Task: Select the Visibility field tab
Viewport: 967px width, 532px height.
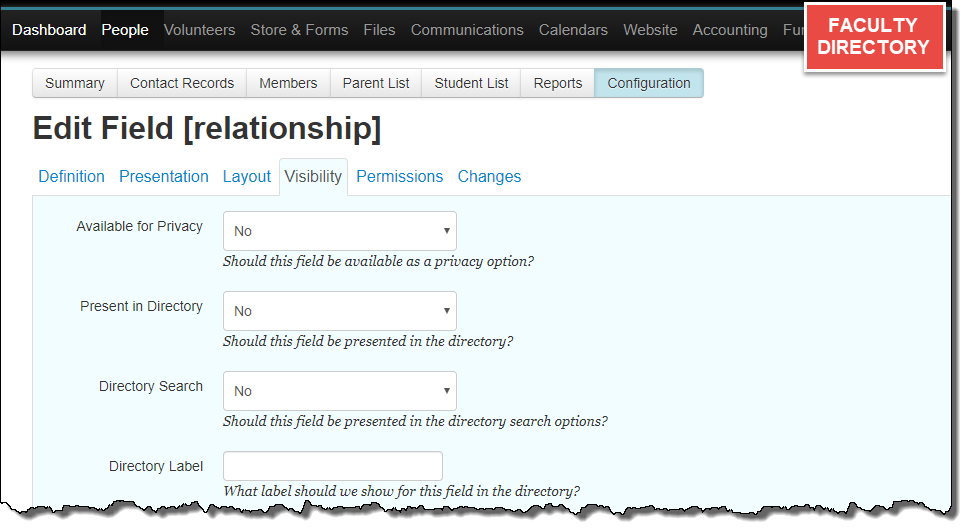Action: click(x=313, y=177)
